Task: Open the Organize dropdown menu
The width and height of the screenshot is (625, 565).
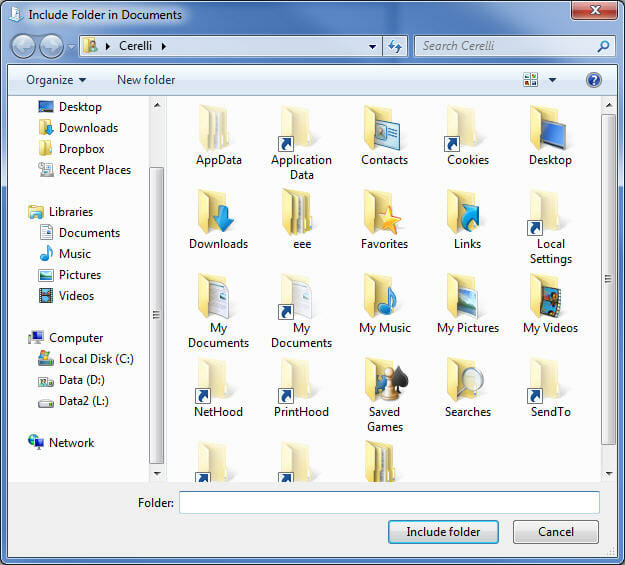Action: 56,80
